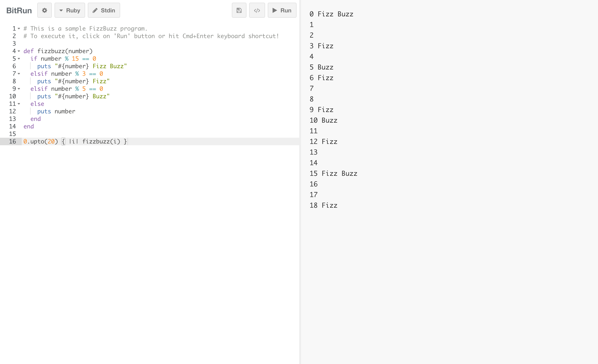This screenshot has width=598, height=364.
Task: Place cursor on the empty line 15
Action: click(97, 134)
